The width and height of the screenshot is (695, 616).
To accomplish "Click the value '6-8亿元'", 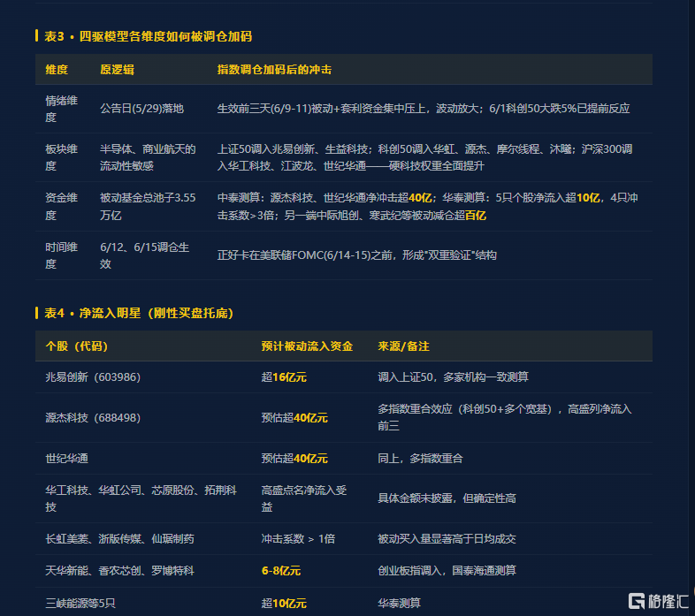I will click(281, 571).
